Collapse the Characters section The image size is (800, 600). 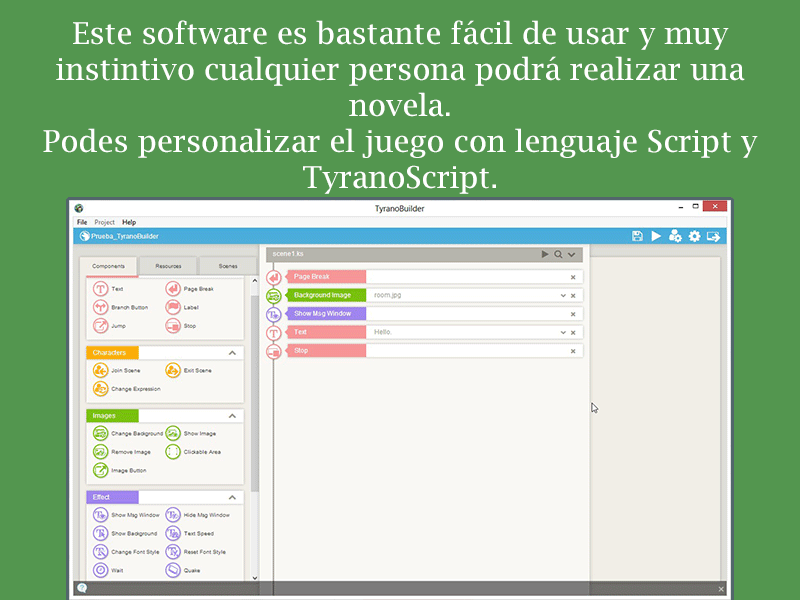tap(232, 353)
